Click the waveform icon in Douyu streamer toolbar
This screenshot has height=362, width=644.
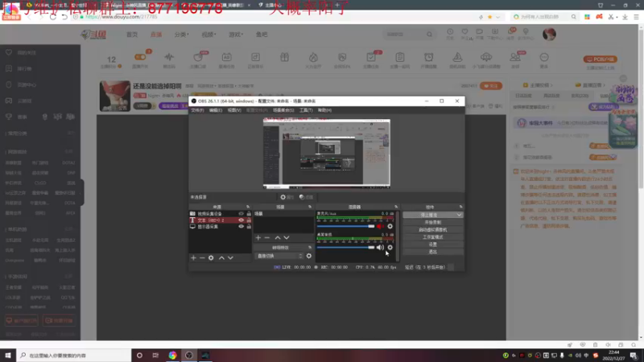click(x=169, y=57)
